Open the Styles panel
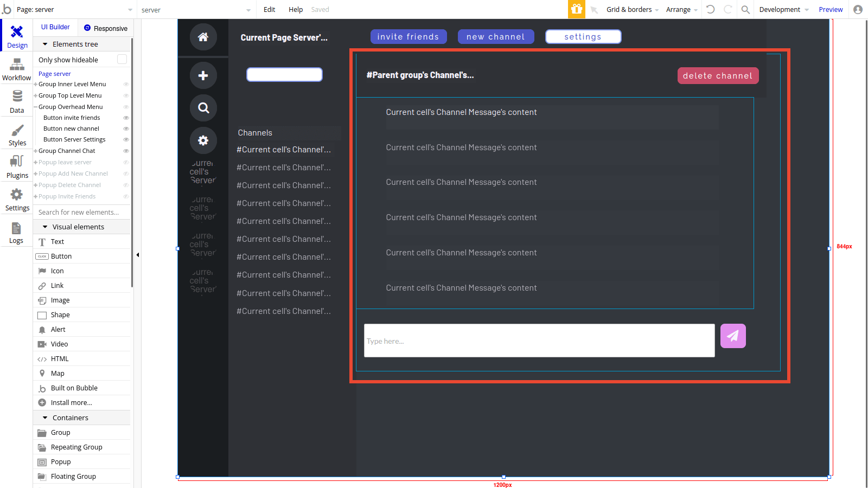Image resolution: width=868 pixels, height=488 pixels. pyautogui.click(x=16, y=134)
